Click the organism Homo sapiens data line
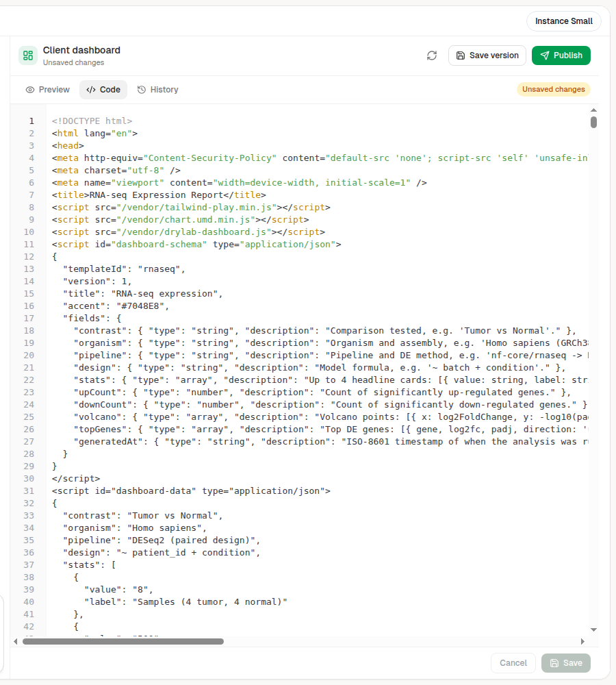Viewport: 616px width, 685px height. tap(134, 527)
